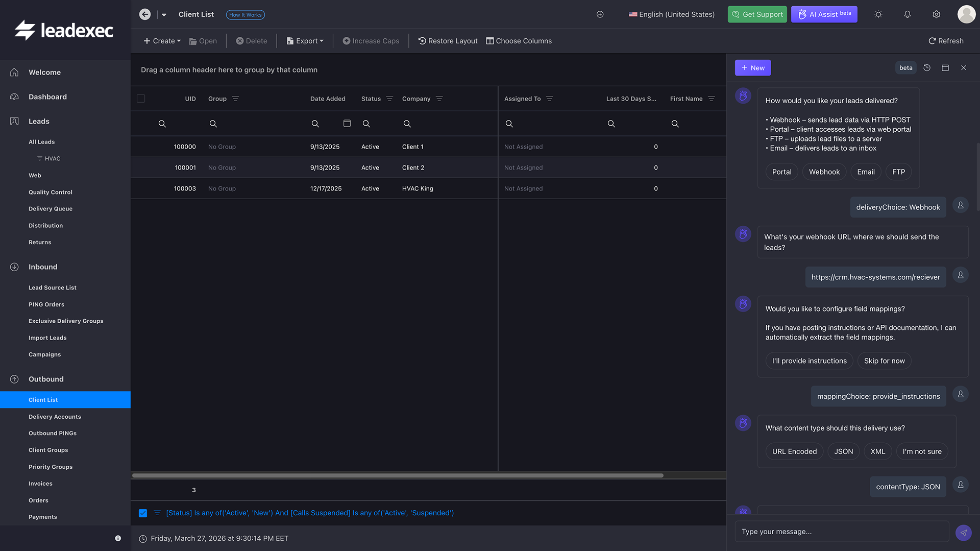This screenshot has width=980, height=551.
Task: Refresh the client list
Action: 946,41
